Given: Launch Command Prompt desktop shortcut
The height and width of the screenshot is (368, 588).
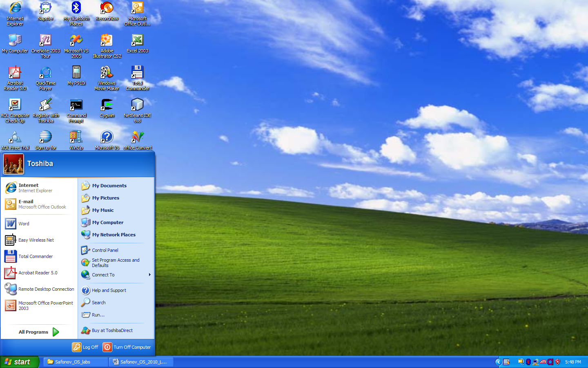Looking at the screenshot, I should (76, 110).
